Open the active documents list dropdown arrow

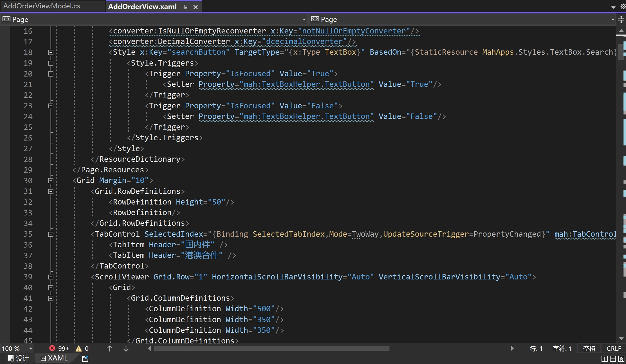pyautogui.click(x=613, y=7)
